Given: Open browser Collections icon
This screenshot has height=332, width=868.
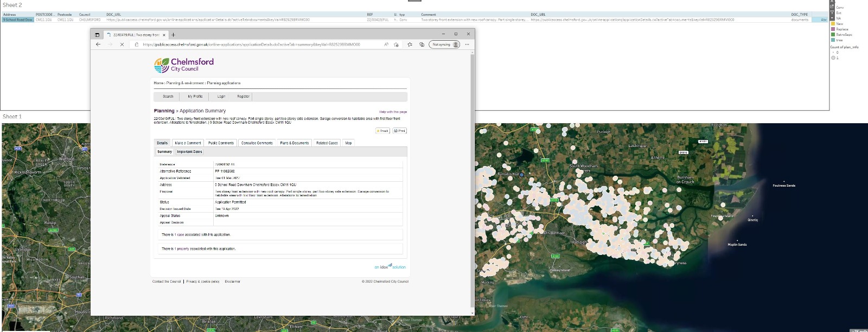Looking at the screenshot, I should [422, 44].
